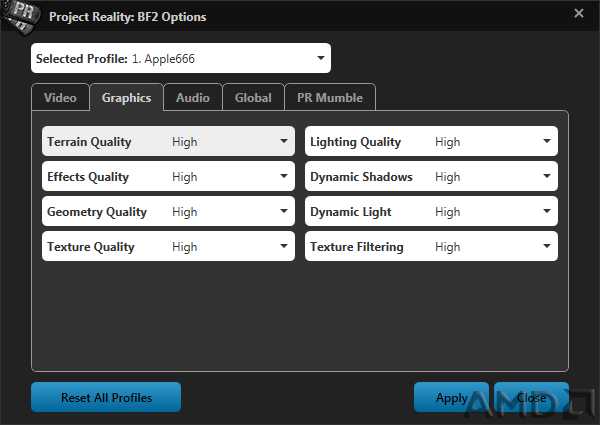Change the Dynamic Light setting

(431, 211)
